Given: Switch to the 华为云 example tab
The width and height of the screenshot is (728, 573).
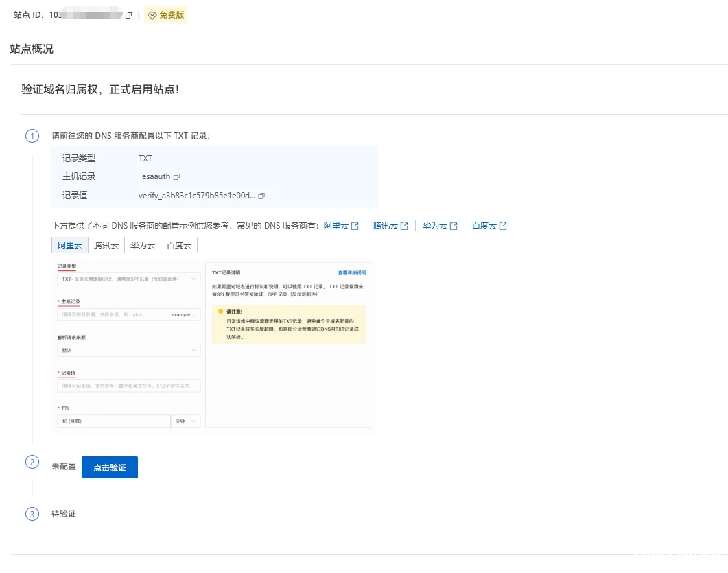Looking at the screenshot, I should pyautogui.click(x=143, y=245).
